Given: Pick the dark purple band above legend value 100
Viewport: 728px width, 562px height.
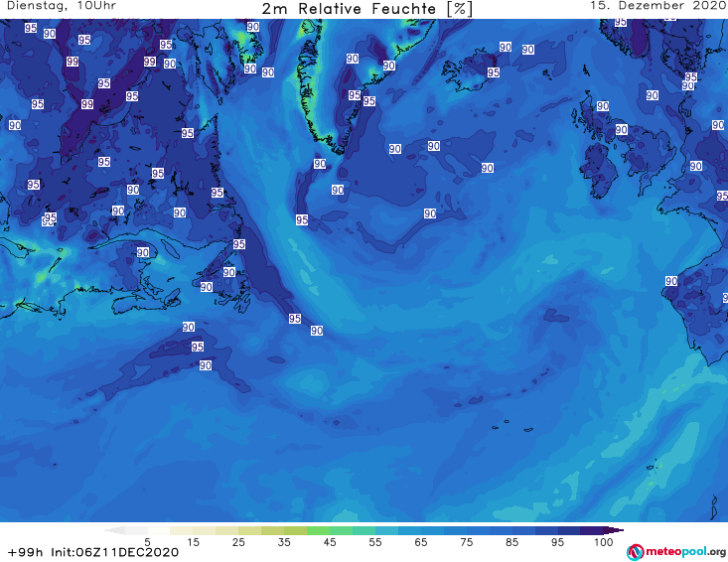Looking at the screenshot, I should tap(592, 530).
